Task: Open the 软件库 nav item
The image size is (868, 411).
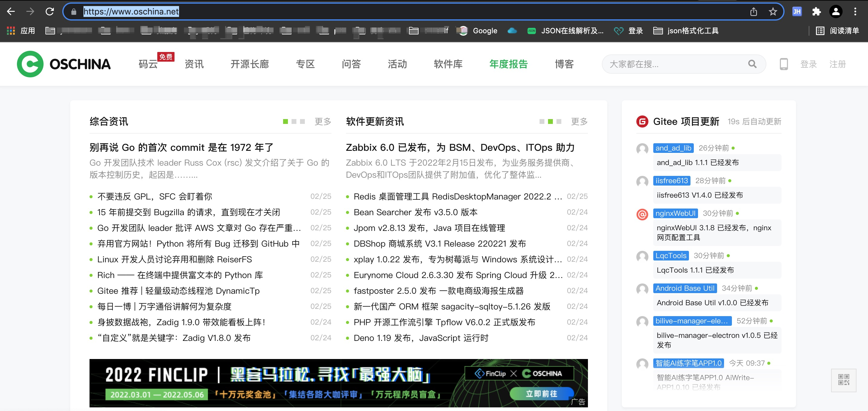Action: tap(448, 64)
